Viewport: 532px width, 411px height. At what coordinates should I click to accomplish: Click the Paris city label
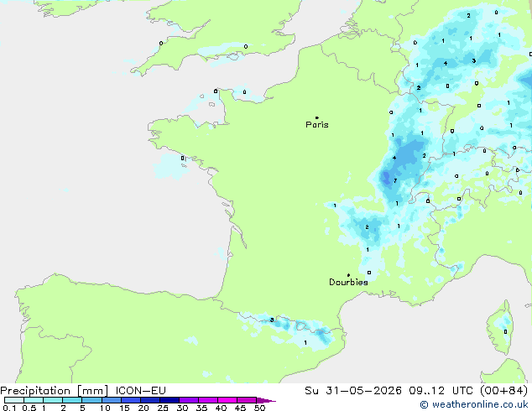tap(317, 124)
